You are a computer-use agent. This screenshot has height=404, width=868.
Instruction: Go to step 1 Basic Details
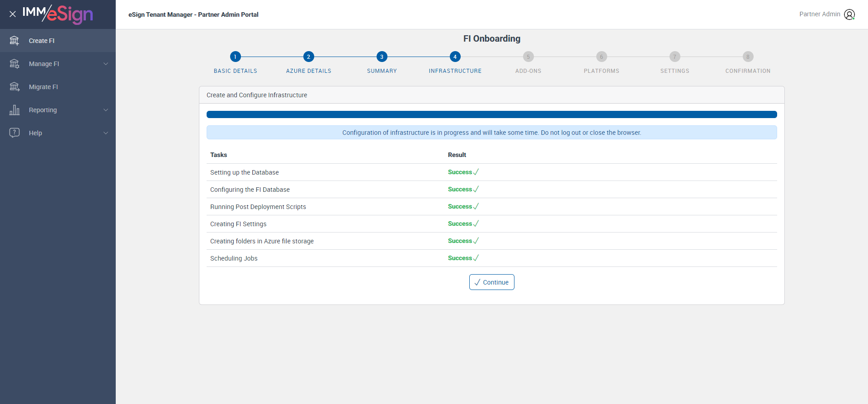pyautogui.click(x=235, y=57)
